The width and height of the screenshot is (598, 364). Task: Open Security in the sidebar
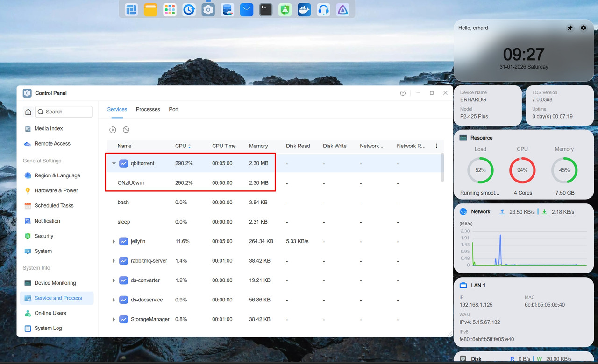57,236
